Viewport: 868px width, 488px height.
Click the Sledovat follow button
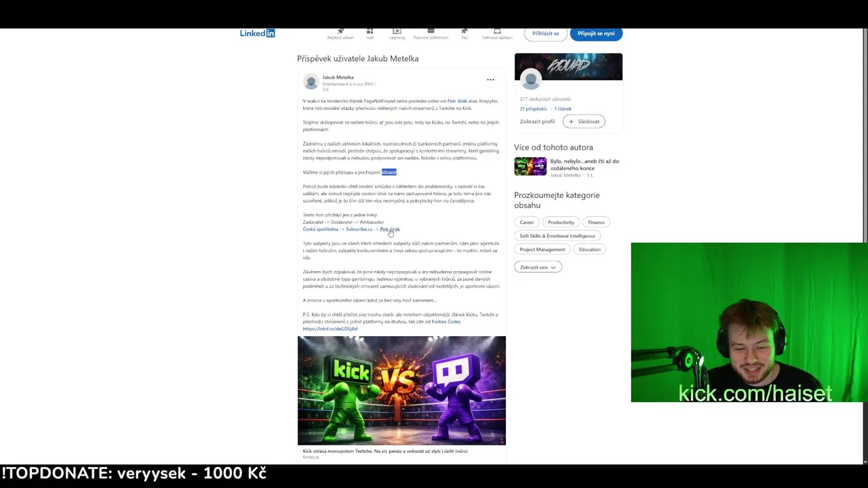click(584, 121)
